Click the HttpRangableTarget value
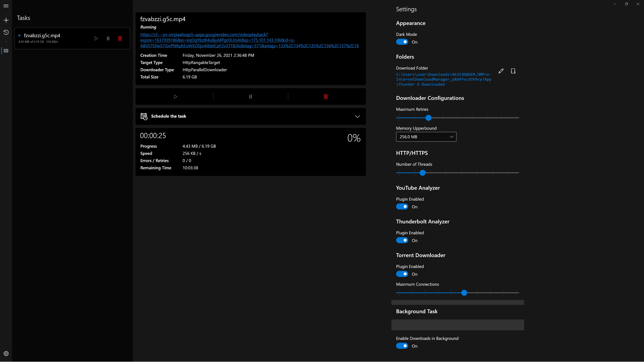644x362 pixels. 201,63
